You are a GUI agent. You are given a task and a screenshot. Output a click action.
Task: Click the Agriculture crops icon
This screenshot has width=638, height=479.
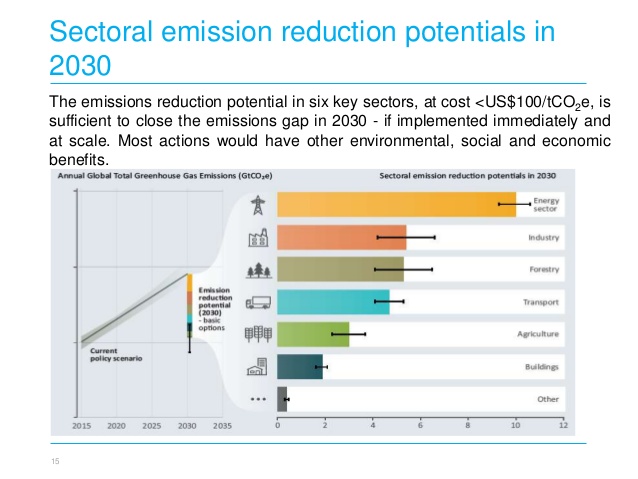point(256,334)
